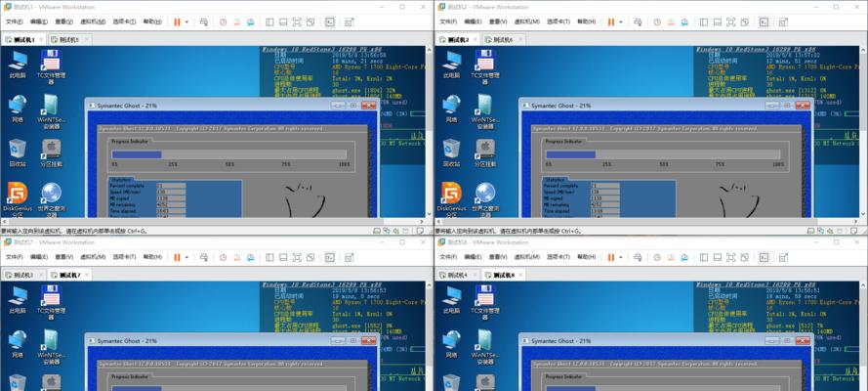Enter full screen mode in 测试机8 window
This screenshot has height=391, width=868.
tap(730, 257)
